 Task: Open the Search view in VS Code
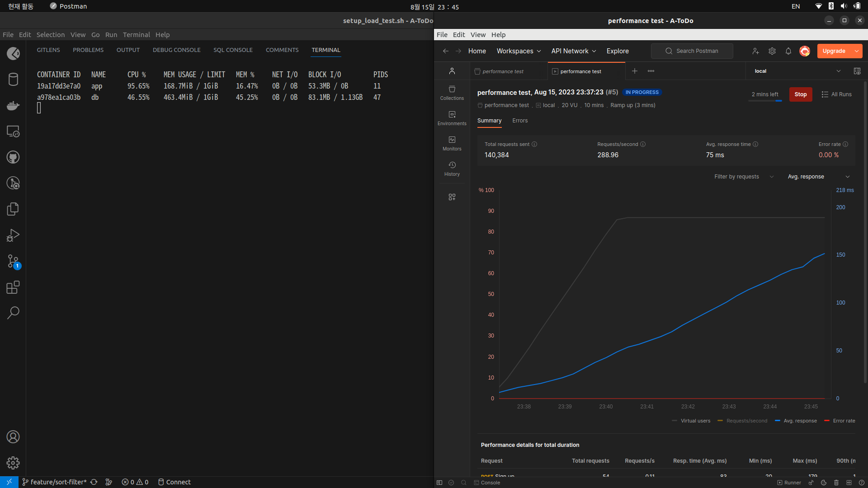(x=13, y=313)
